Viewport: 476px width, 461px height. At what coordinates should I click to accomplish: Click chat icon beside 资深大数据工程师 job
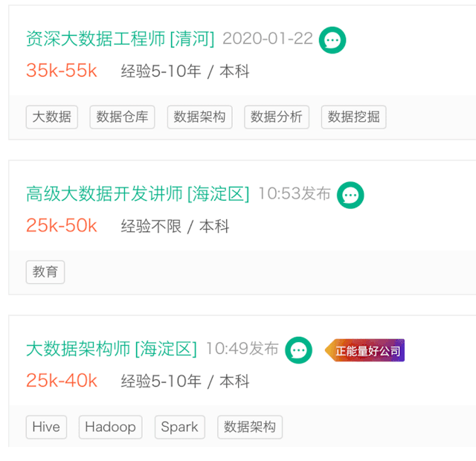(332, 40)
